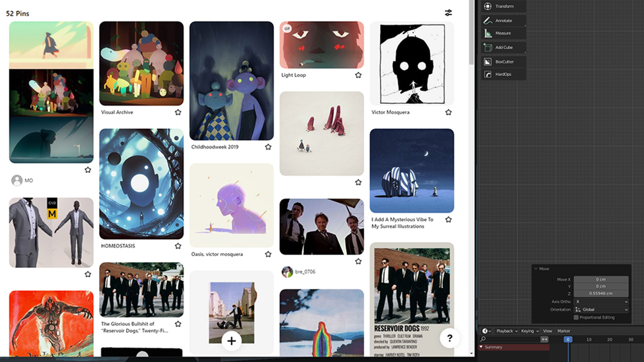Open the Playback dropdown menu
644x362 pixels.
pyautogui.click(x=507, y=331)
